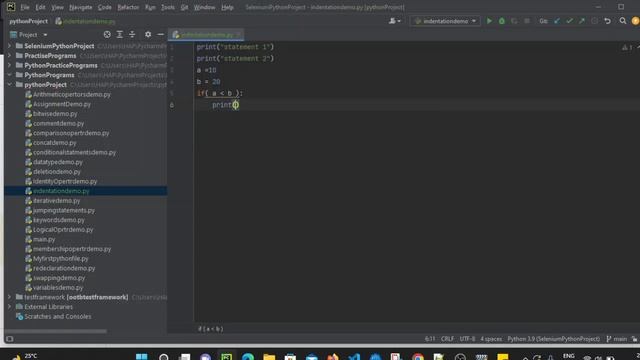Open the Navigate menu

point(80,7)
